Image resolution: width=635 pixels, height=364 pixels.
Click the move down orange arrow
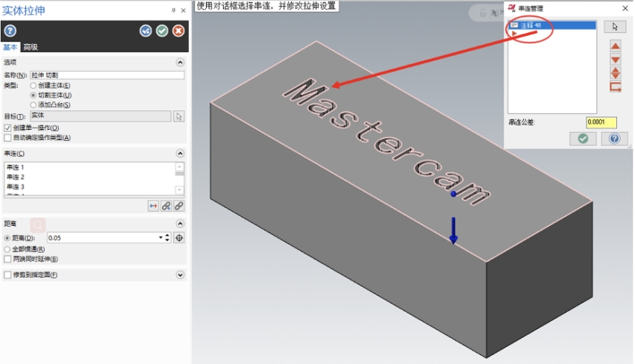(616, 60)
